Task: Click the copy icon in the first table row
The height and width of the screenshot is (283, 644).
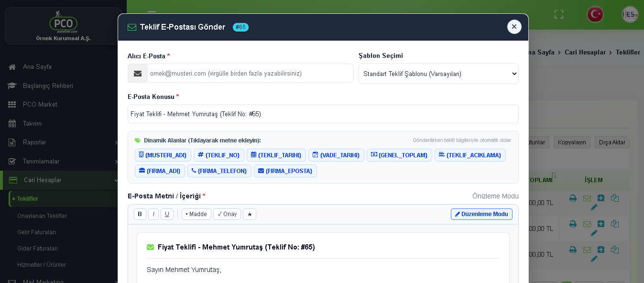Action: pyautogui.click(x=615, y=198)
